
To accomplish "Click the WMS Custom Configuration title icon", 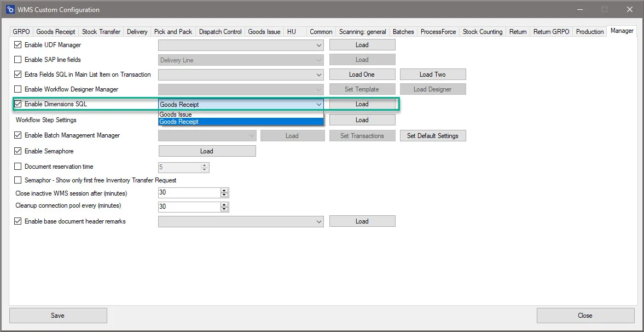I will coord(10,9).
